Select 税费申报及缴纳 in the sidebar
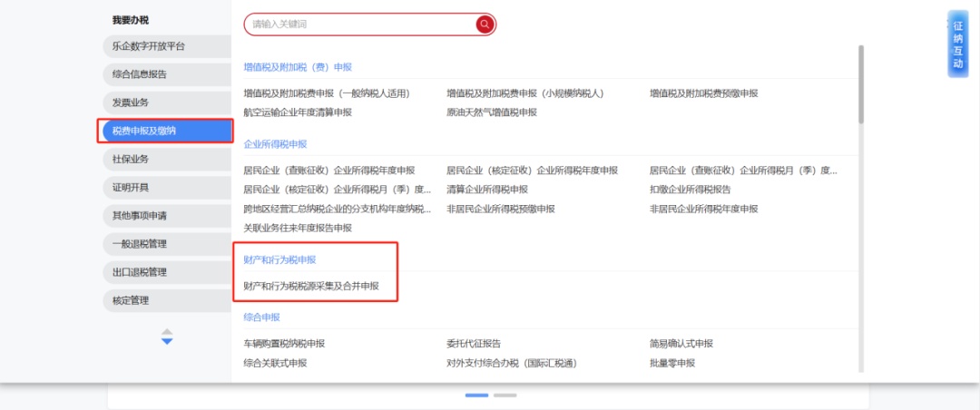This screenshot has height=410, width=980. coord(165,131)
